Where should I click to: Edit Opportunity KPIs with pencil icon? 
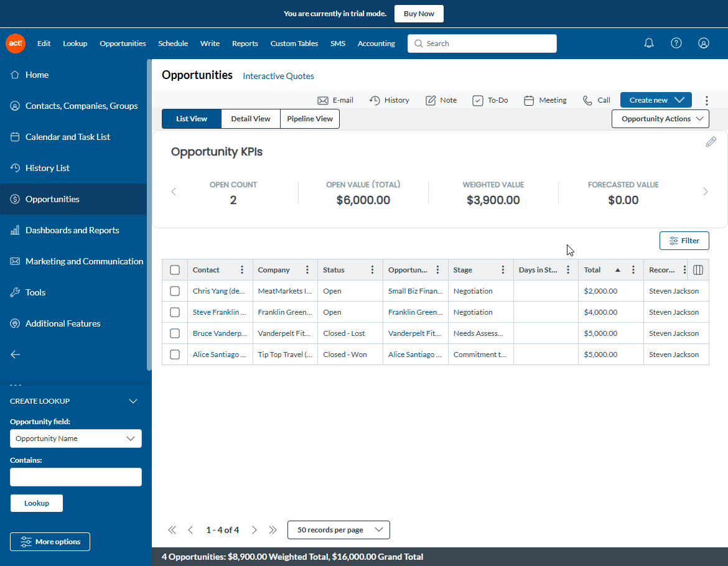click(x=711, y=142)
